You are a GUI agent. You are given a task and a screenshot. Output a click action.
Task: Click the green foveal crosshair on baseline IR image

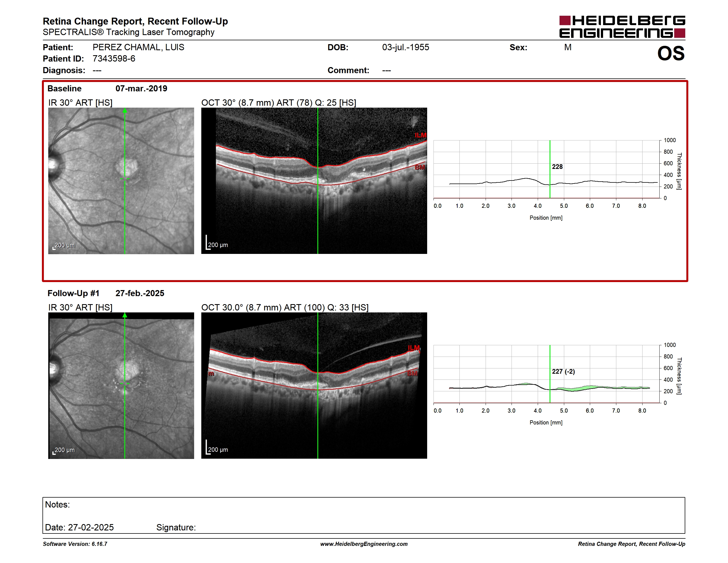tap(125, 179)
